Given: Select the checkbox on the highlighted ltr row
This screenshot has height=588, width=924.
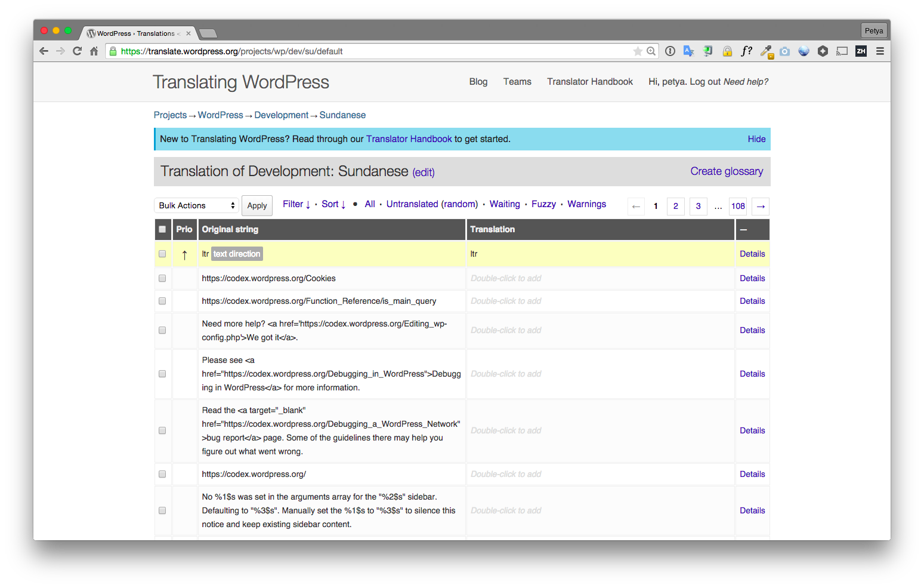Looking at the screenshot, I should pos(162,254).
